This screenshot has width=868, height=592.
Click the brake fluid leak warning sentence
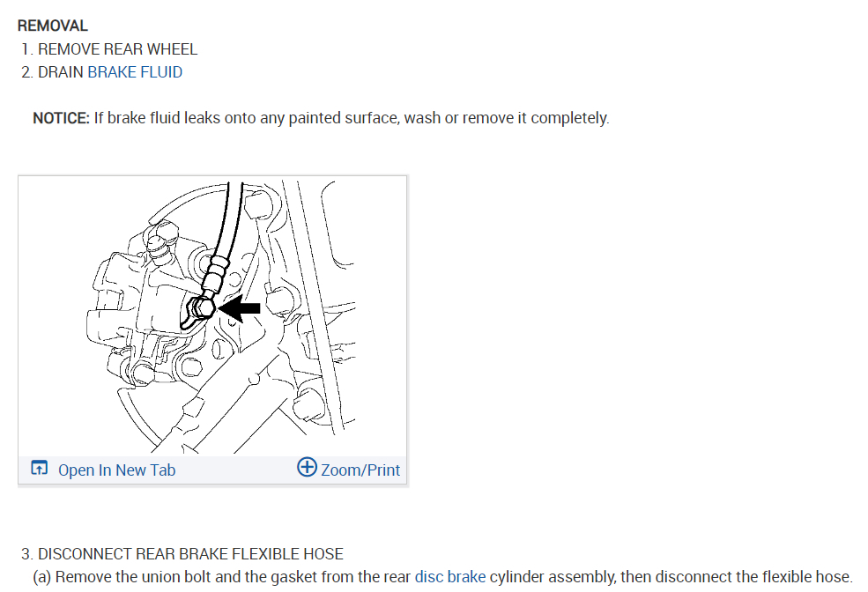pyautogui.click(x=352, y=118)
